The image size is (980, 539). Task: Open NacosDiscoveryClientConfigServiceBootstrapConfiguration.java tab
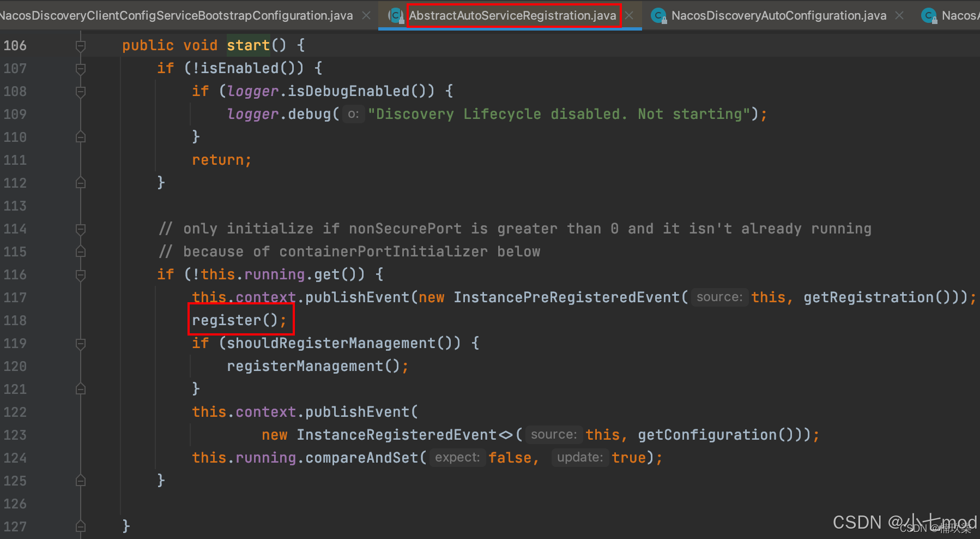176,15
